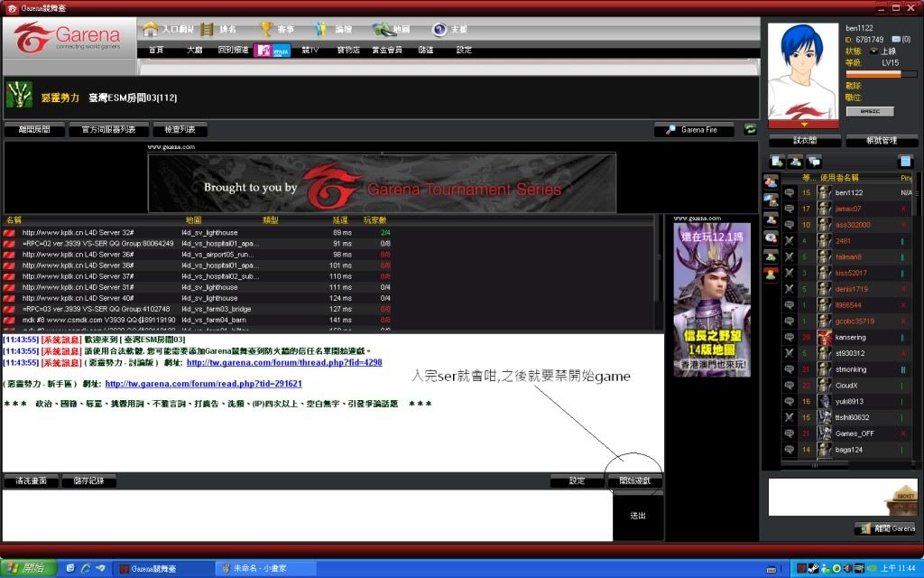Select the fifth sidebar green user icon

coord(771,256)
